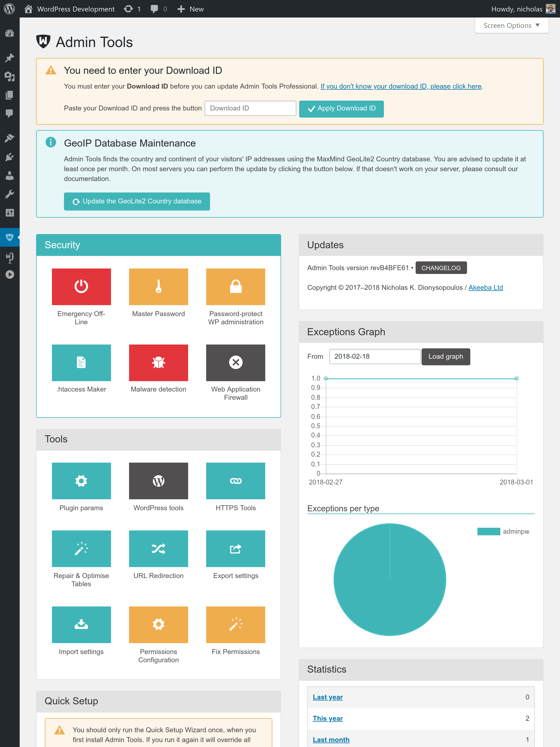
Task: Open the comments counter in admin bar
Action: [x=159, y=9]
